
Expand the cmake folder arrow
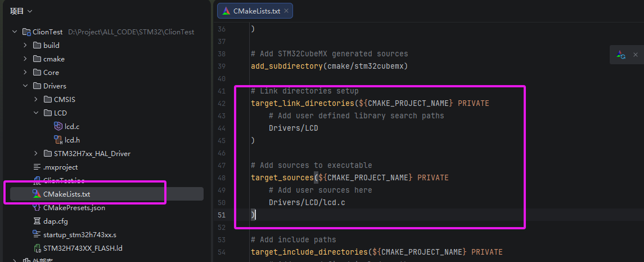[x=25, y=59]
